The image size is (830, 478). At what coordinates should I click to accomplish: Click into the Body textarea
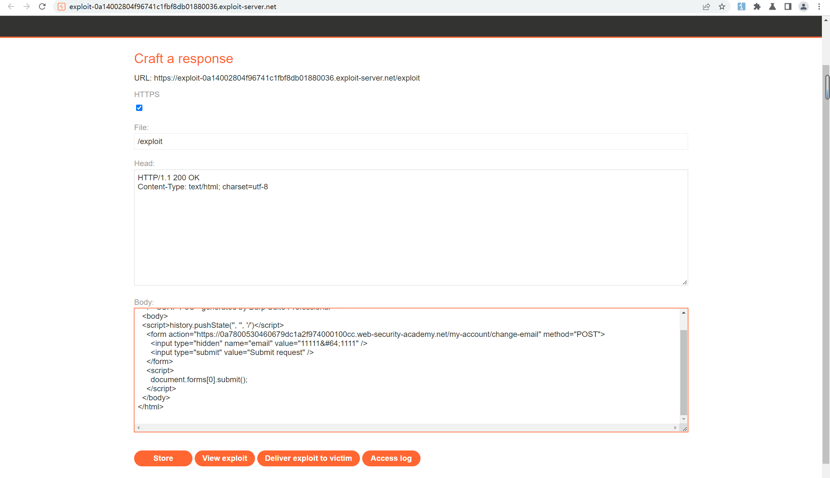pos(411,370)
